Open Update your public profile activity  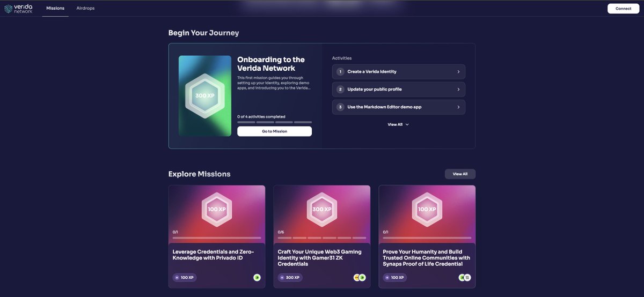[399, 90]
